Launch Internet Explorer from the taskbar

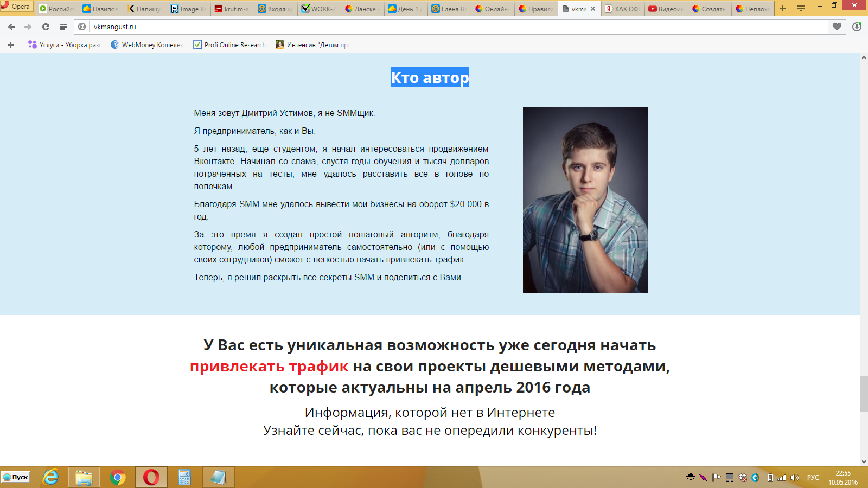[51, 477]
